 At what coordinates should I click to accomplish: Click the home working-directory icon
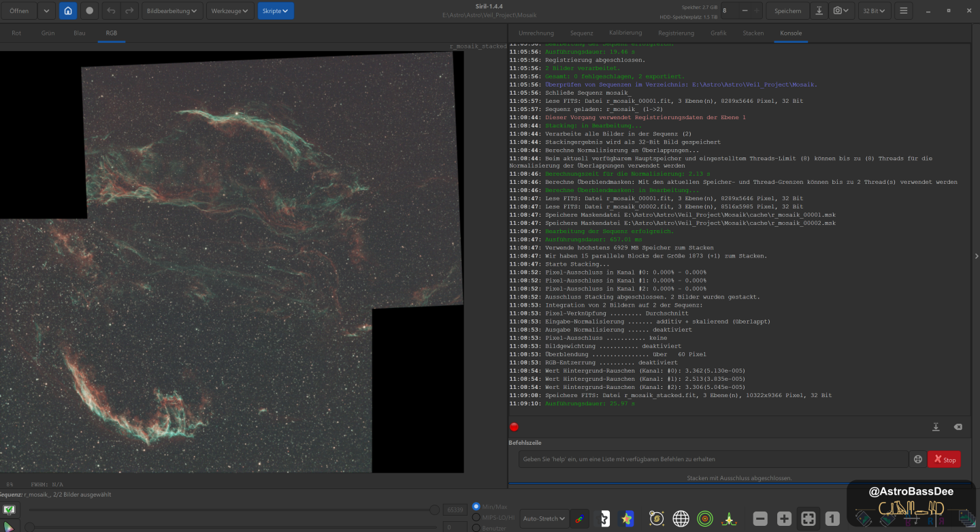pyautogui.click(x=67, y=11)
